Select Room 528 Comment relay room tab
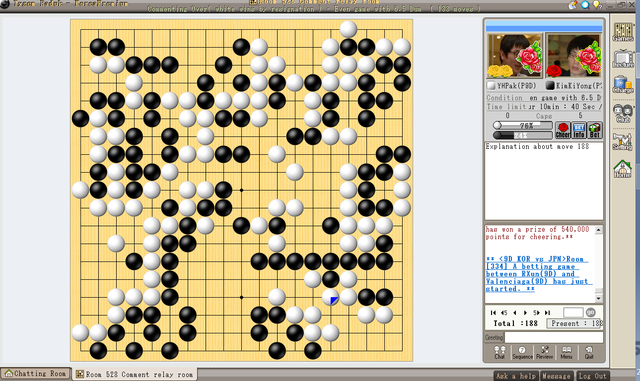This screenshot has width=640, height=381. [x=135, y=374]
